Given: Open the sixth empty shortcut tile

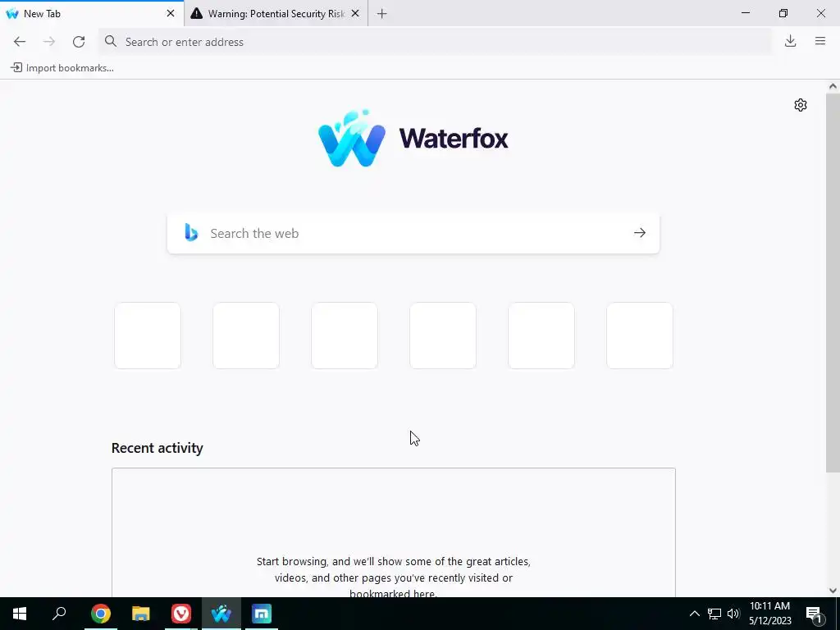Looking at the screenshot, I should 640,336.
